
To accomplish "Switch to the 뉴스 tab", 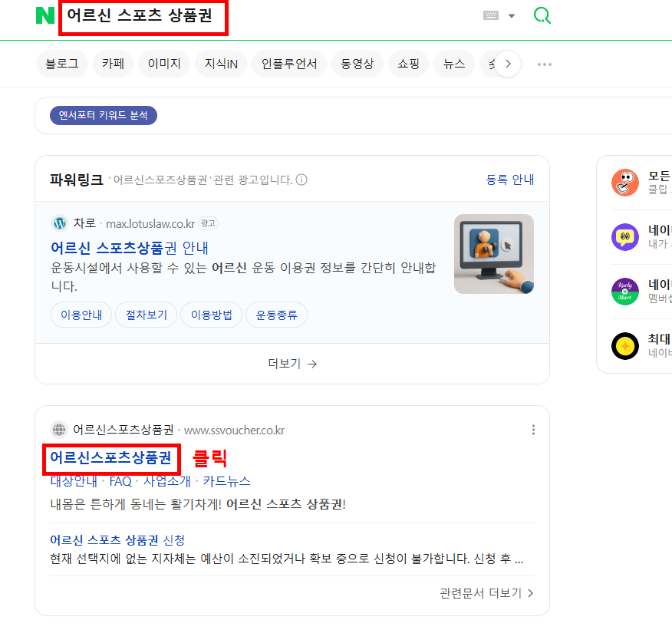I will click(x=454, y=64).
